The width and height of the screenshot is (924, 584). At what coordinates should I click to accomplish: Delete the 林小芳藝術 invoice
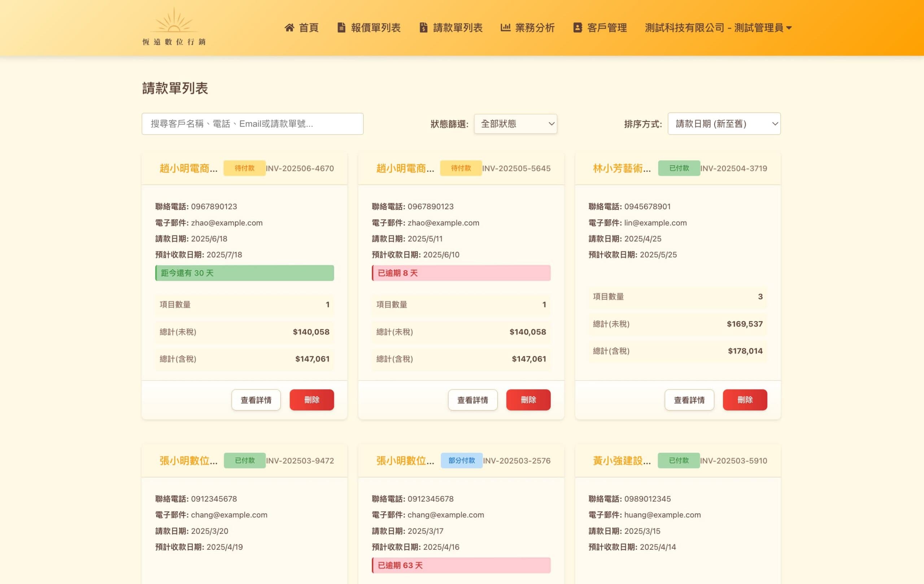pyautogui.click(x=745, y=400)
